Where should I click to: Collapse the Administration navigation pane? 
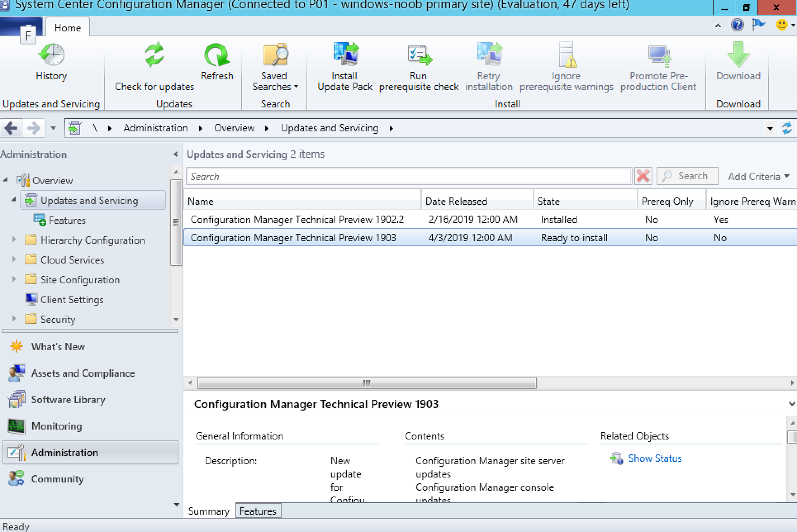click(176, 154)
